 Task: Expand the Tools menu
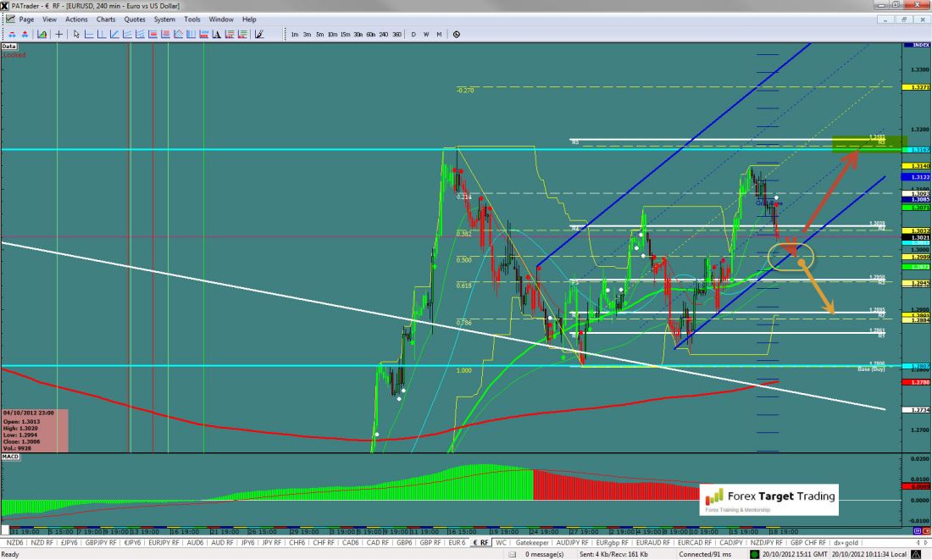point(192,19)
